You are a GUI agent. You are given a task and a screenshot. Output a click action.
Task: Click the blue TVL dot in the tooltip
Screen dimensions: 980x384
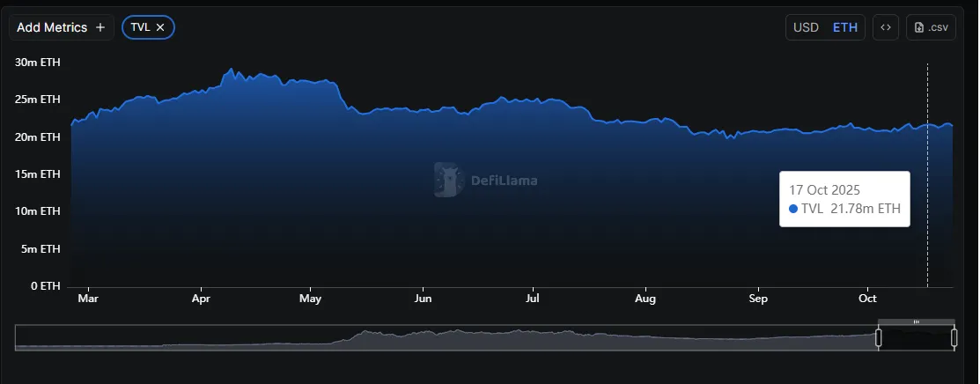793,209
